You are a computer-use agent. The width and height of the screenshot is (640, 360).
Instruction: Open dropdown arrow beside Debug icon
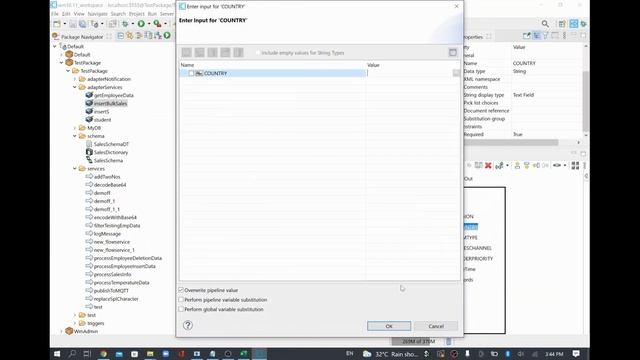point(133,24)
